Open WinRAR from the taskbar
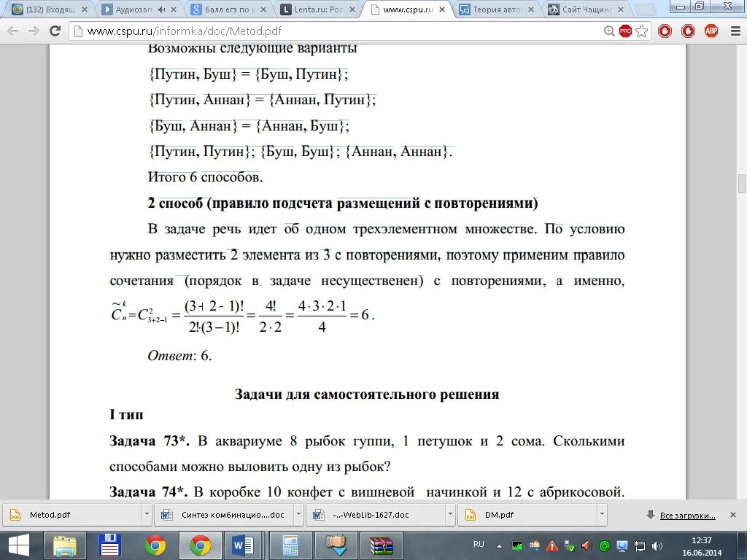 (x=381, y=545)
